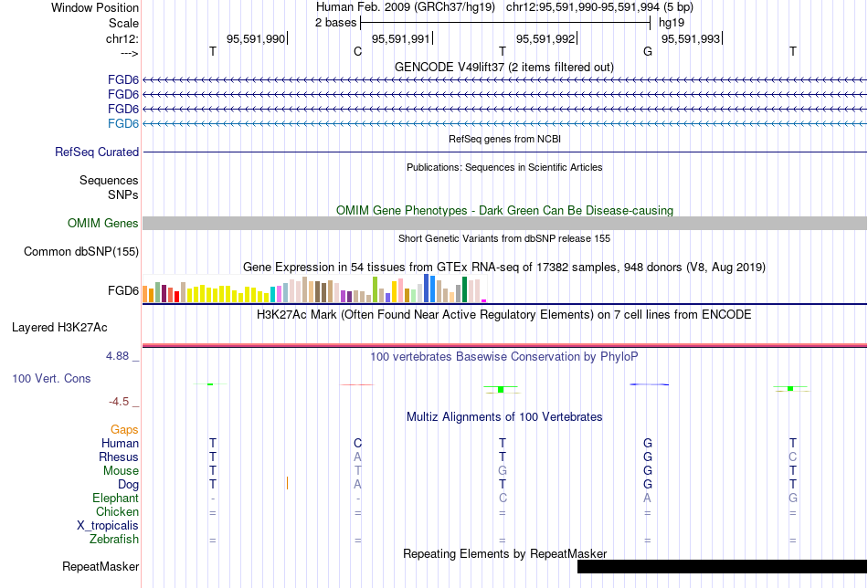This screenshot has height=588, width=868.
Task: Click the ---> strand direction arrow label
Action: tap(129, 53)
